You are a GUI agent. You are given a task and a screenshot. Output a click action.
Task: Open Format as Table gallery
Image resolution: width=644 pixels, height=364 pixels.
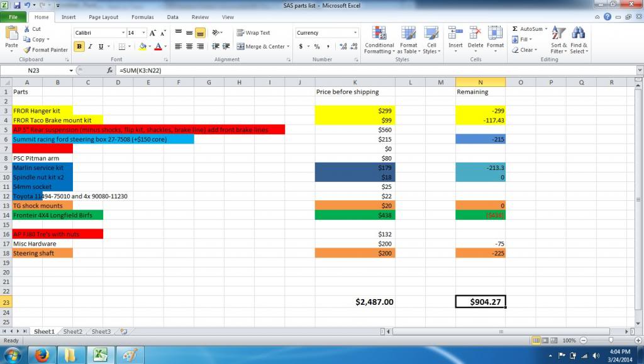[408, 40]
